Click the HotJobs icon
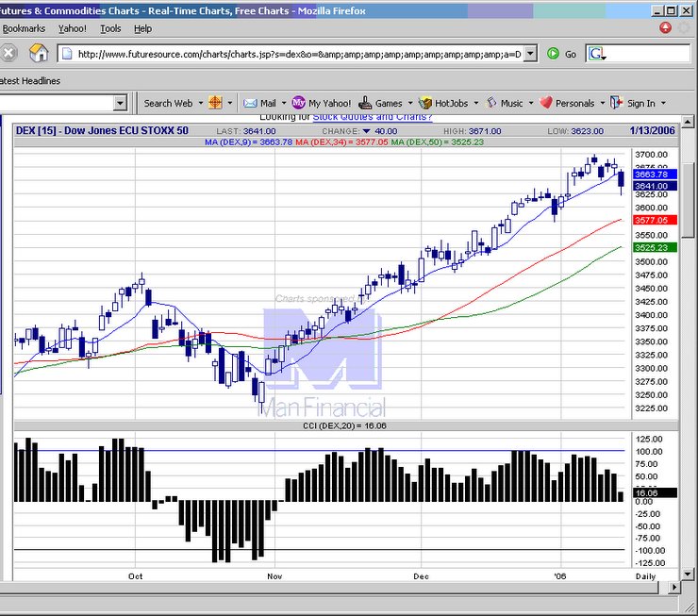This screenshot has height=616, width=698. [425, 103]
